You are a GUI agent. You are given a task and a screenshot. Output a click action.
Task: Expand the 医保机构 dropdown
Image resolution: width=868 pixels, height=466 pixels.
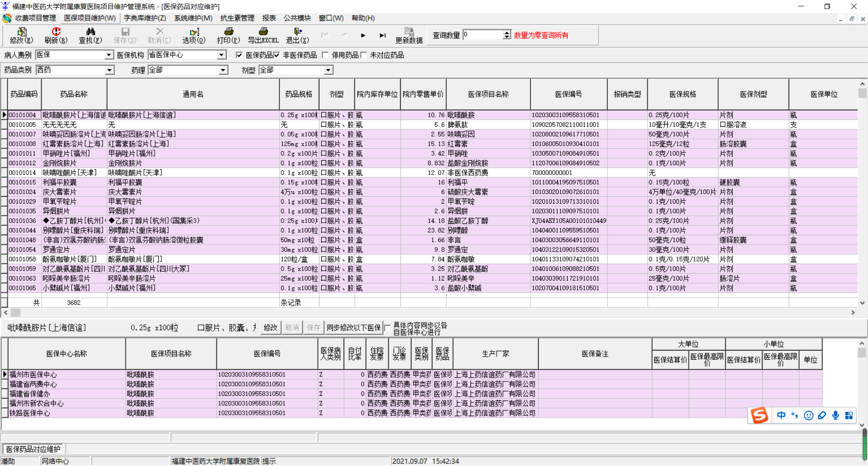coord(221,55)
